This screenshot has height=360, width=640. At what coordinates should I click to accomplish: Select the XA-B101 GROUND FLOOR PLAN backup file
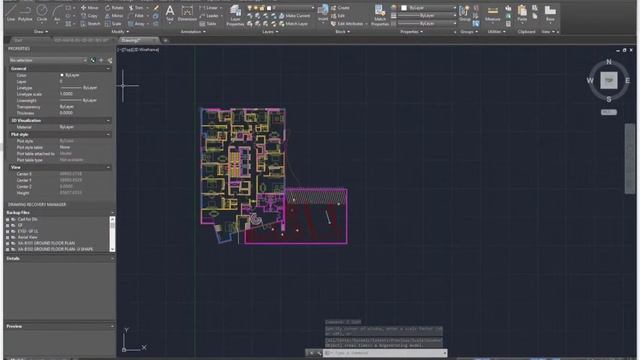46,243
